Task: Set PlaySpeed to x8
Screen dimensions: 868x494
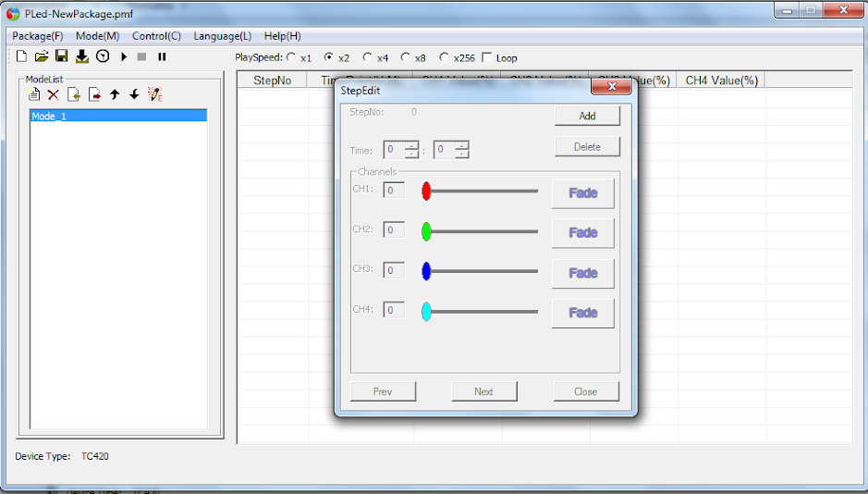Action: coord(405,57)
